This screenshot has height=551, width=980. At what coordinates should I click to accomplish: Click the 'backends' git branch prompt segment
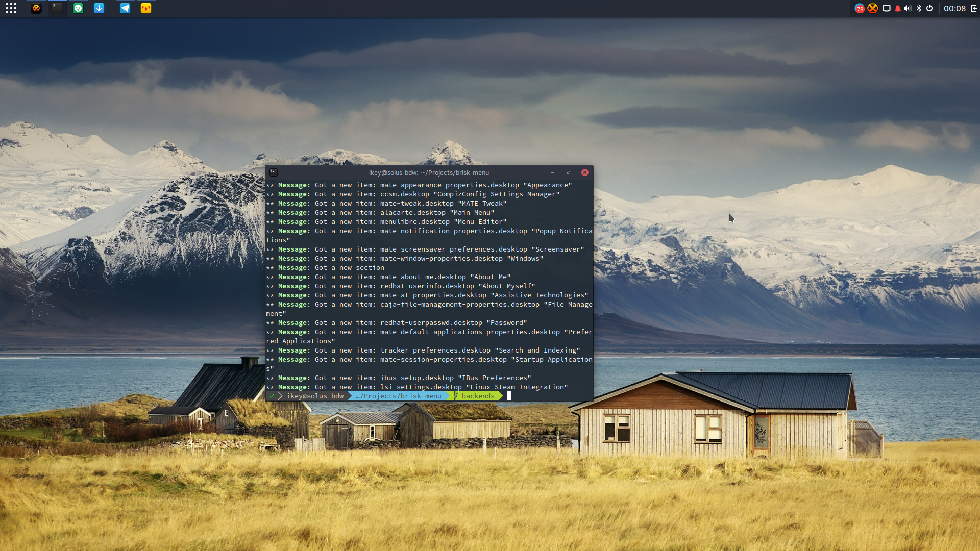click(478, 396)
